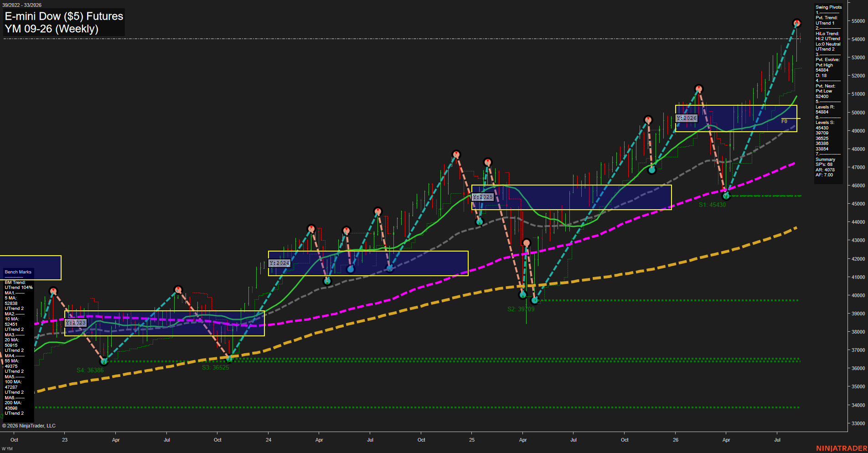868x453 pixels.
Task: Select the 'YM 09-26 (Weekly)' contract label
Action: coord(52,29)
